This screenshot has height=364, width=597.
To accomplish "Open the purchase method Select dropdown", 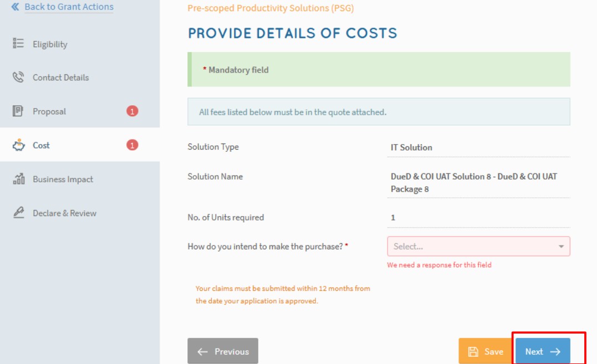I will 471,247.
